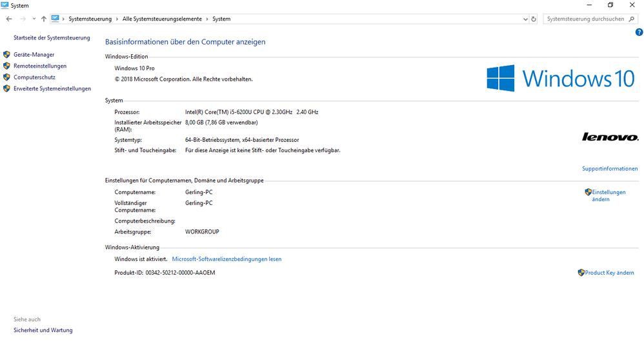Read Microsoft-Softwarelizenzbedingungen lesen link
The height and width of the screenshot is (343, 644).
click(x=226, y=259)
